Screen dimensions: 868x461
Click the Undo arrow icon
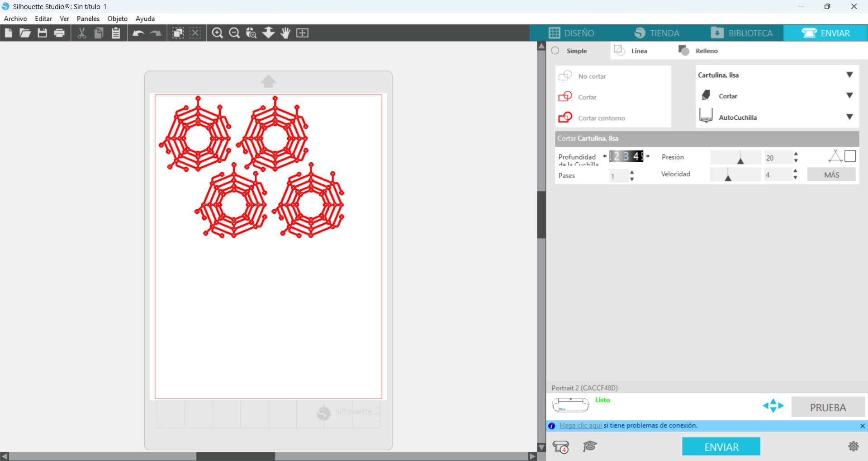coord(138,33)
